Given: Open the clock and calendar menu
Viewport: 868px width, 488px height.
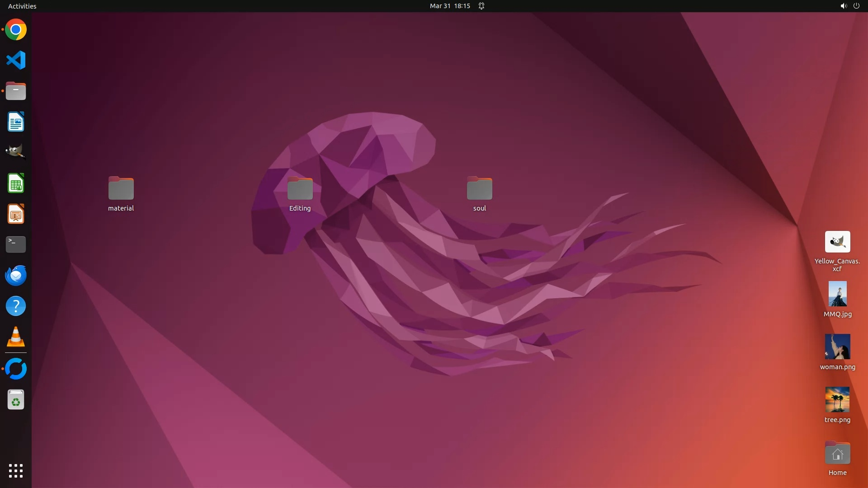Looking at the screenshot, I should [449, 6].
